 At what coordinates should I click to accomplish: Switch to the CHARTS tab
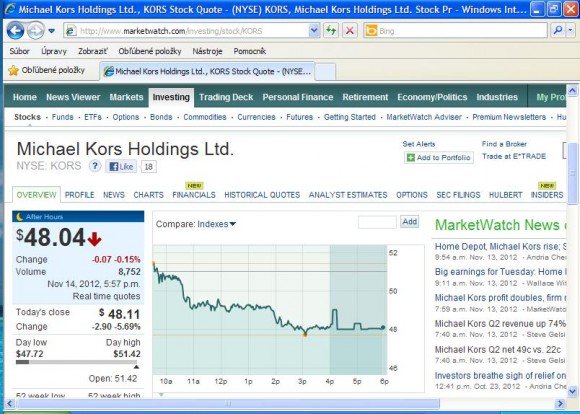click(148, 195)
